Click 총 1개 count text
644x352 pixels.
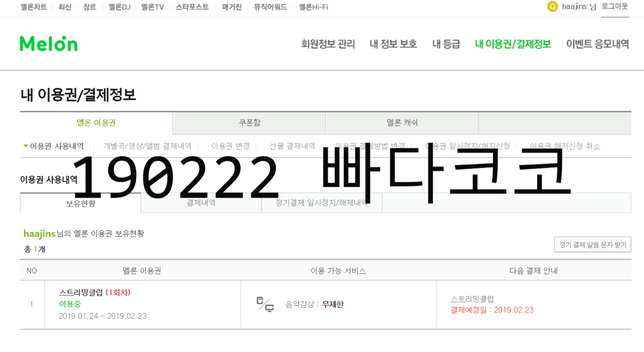coord(35,249)
